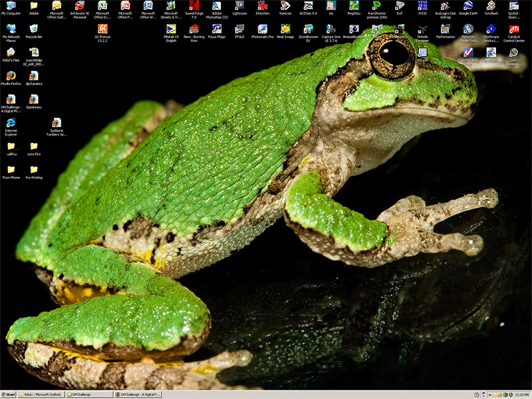The width and height of the screenshot is (532, 399).
Task: Launch Mozilla Firefox from desktop
Action: click(11, 78)
